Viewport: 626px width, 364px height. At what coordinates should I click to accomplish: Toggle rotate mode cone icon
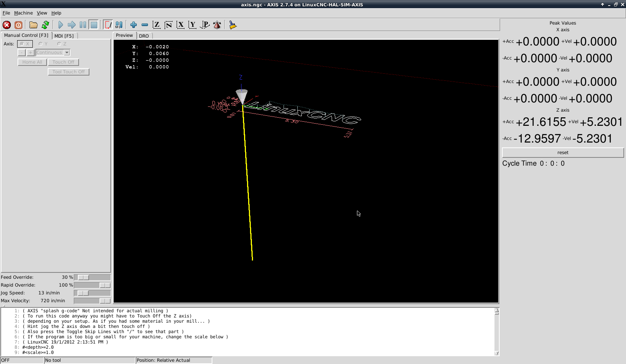click(217, 25)
